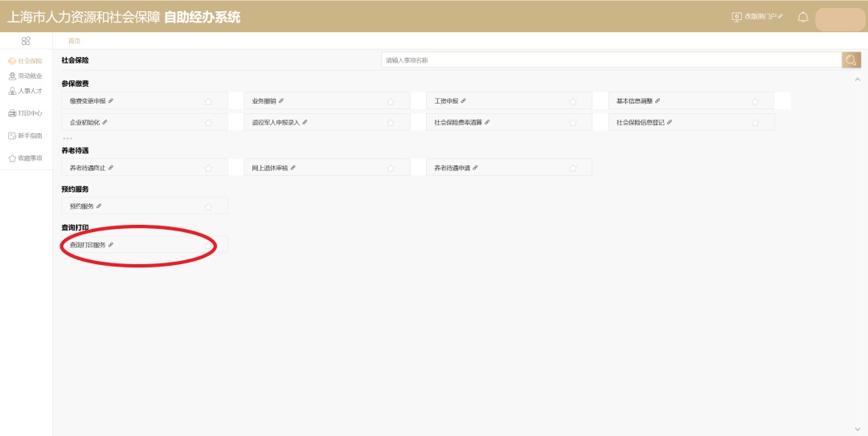Open 新手指南 in the sidebar

click(26, 136)
